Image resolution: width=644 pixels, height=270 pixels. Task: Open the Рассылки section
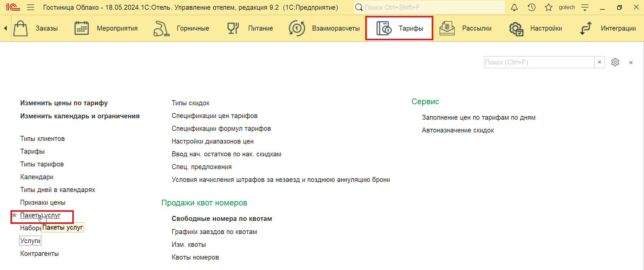(477, 28)
